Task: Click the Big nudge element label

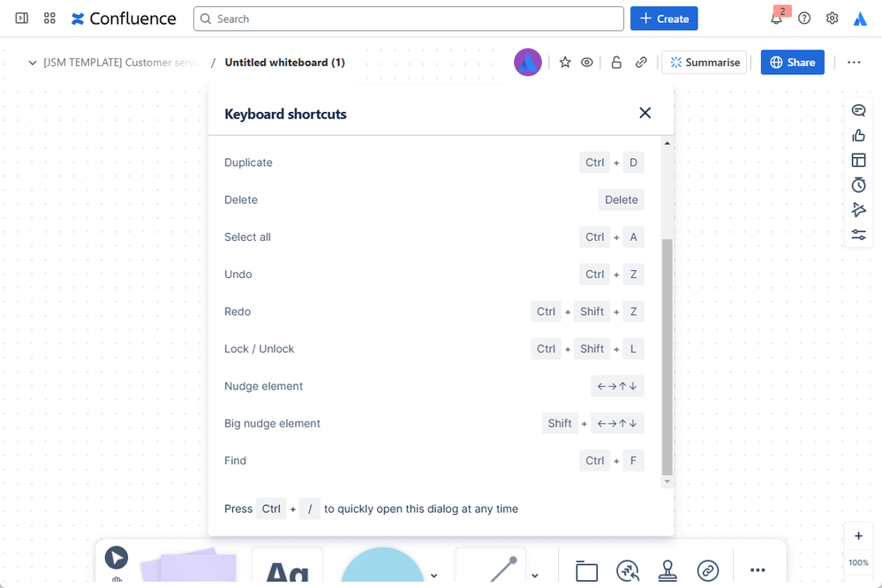Action: pos(272,423)
